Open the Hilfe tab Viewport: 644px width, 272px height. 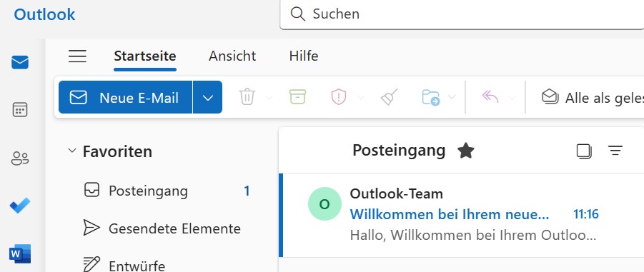click(304, 56)
